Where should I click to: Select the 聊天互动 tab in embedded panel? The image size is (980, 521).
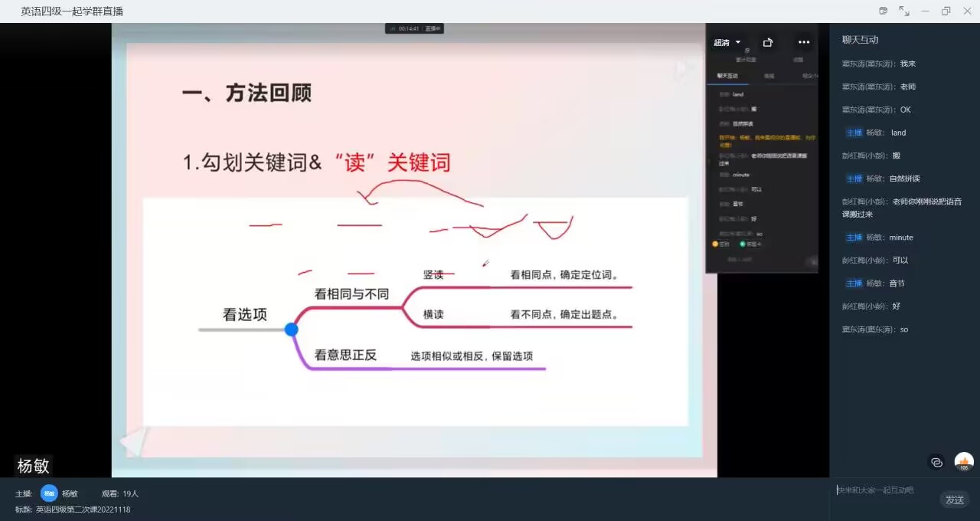(727, 76)
